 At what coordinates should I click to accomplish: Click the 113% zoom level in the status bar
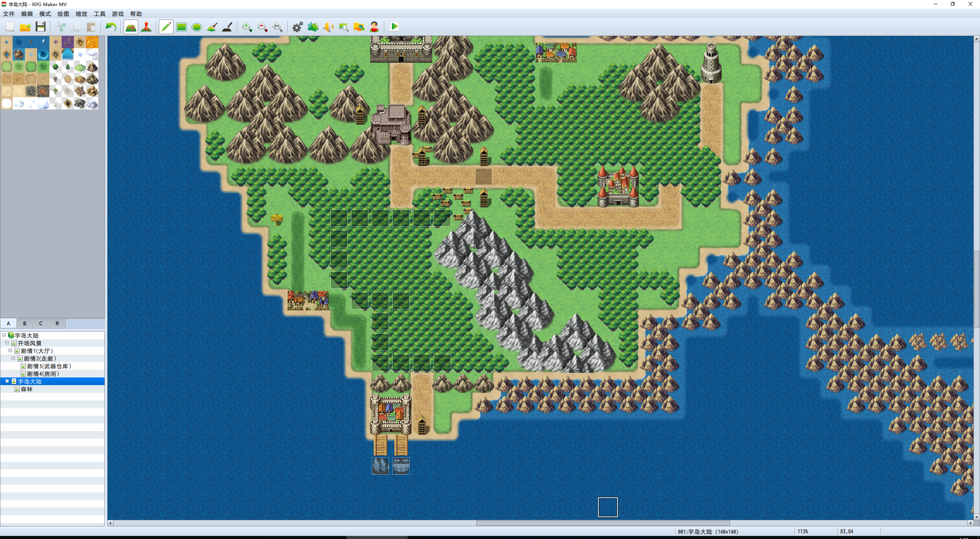[802, 532]
